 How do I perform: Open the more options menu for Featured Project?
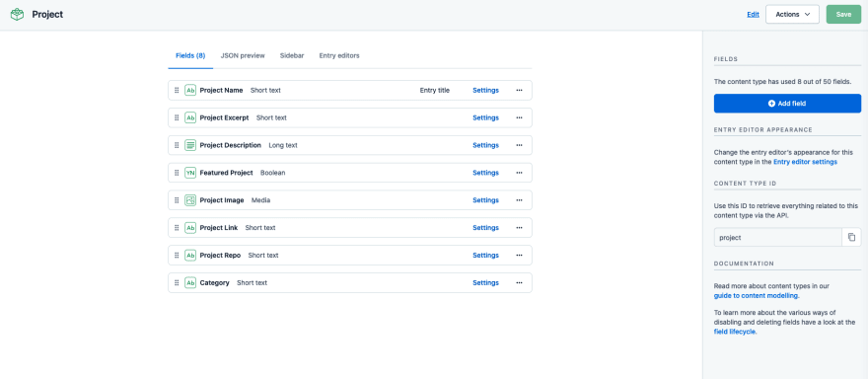click(x=519, y=173)
